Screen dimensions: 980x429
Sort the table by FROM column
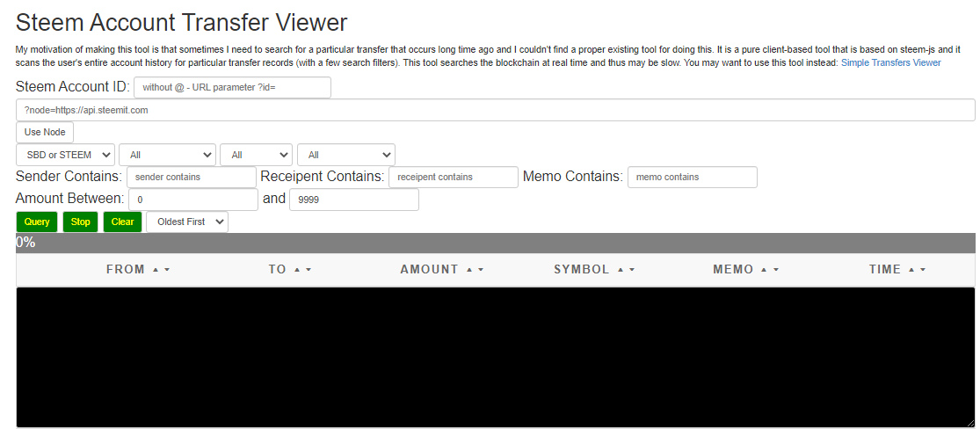[138, 270]
